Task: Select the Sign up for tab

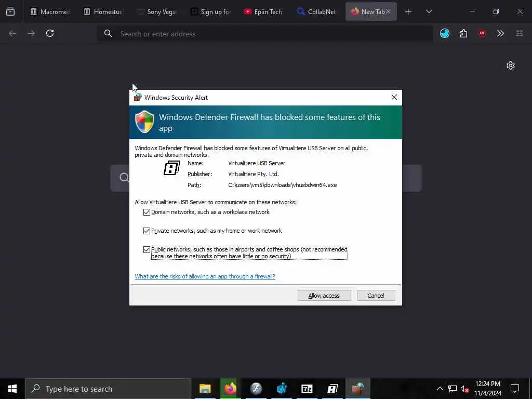Action: [x=210, y=11]
